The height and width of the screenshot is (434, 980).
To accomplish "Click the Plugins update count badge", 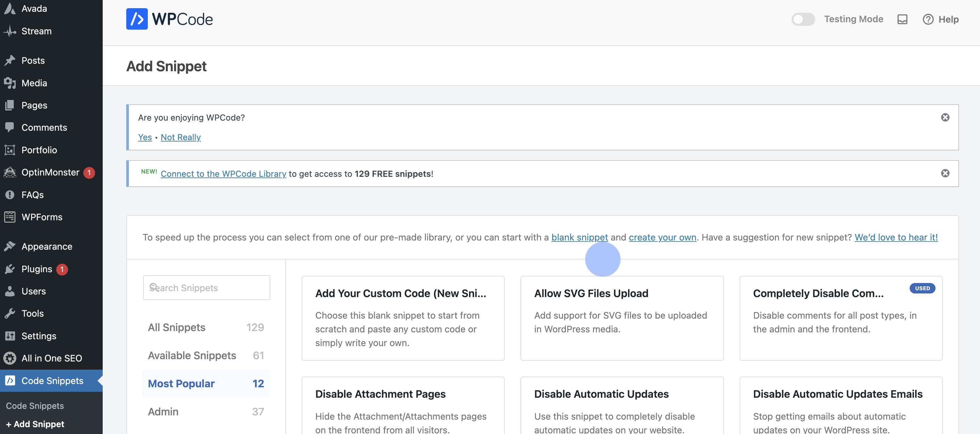I will tap(62, 269).
